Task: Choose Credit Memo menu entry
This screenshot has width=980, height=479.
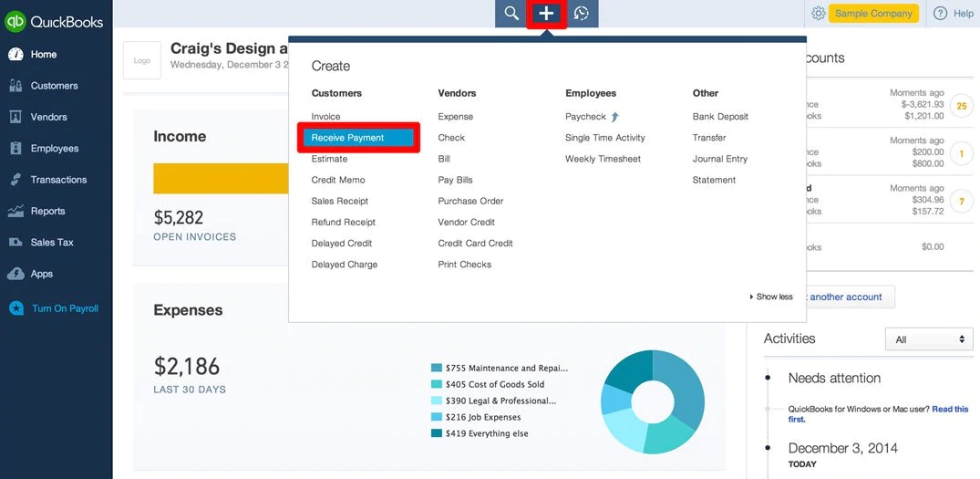Action: [x=338, y=180]
